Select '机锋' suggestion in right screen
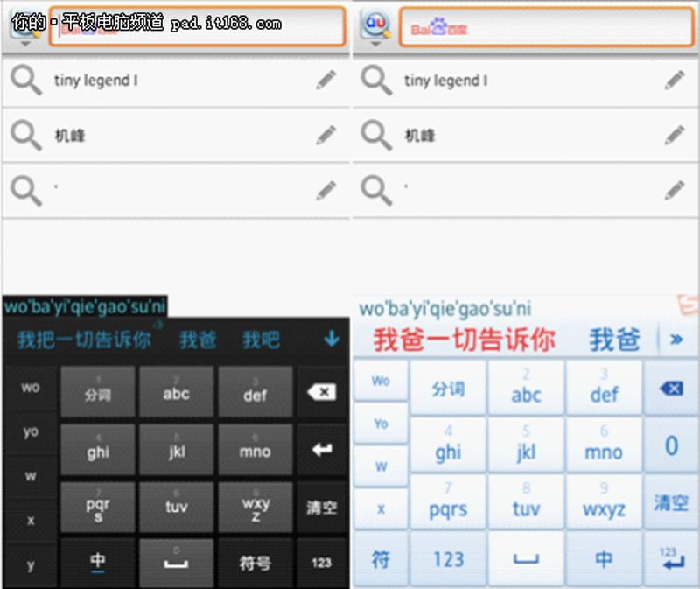Screen dimensions: 700x589 [420, 136]
